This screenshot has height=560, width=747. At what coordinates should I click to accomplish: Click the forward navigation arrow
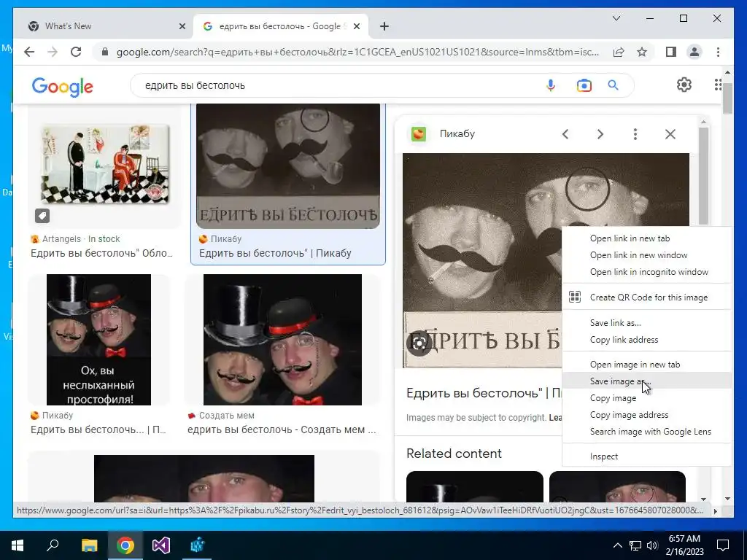(53, 52)
